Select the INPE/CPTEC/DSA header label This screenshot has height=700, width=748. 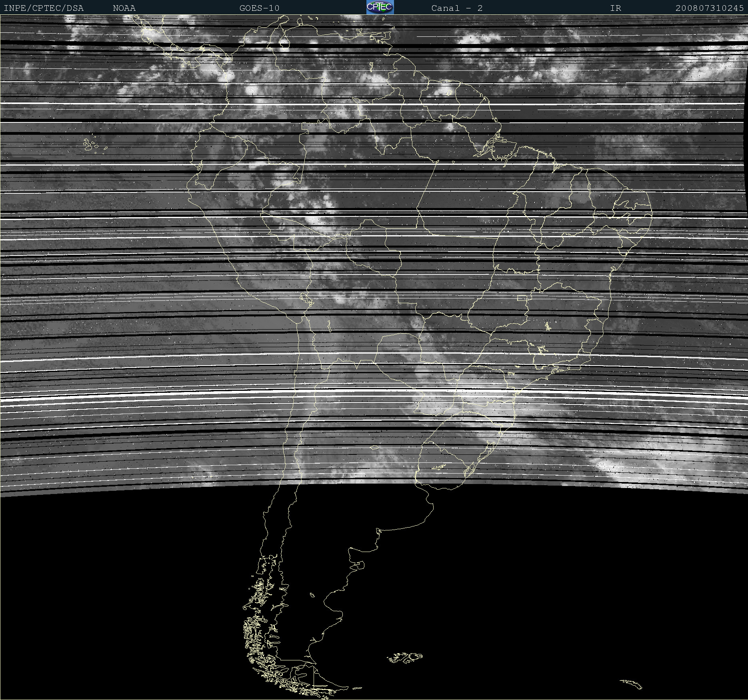coord(44,8)
